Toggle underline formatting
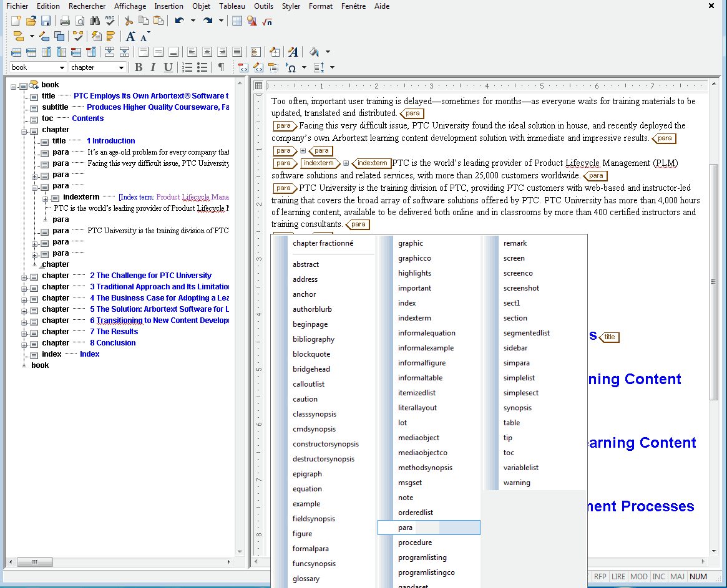The height and width of the screenshot is (588, 727). point(168,67)
